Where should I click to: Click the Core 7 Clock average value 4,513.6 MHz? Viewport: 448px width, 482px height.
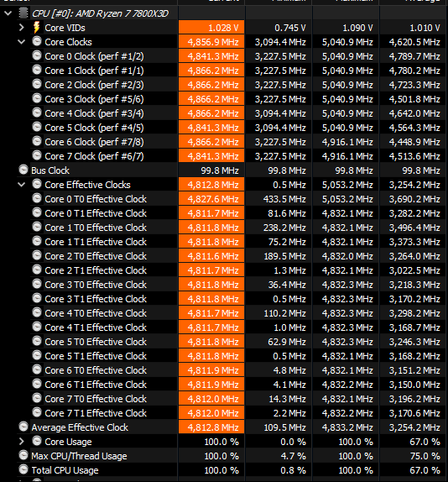coord(414,156)
